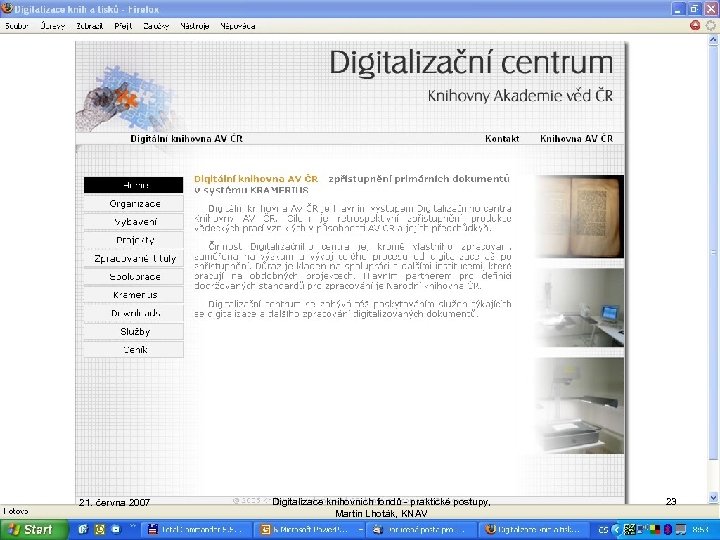The image size is (720, 540).
Task: Click the vertical scrollbar down arrow
Action: (713, 497)
